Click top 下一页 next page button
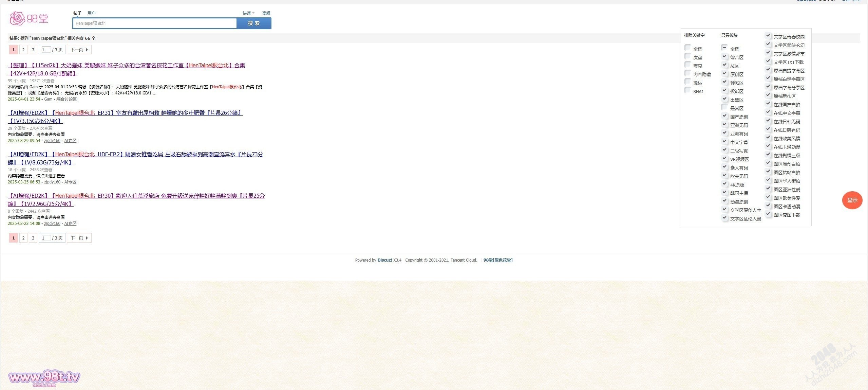 (x=79, y=50)
